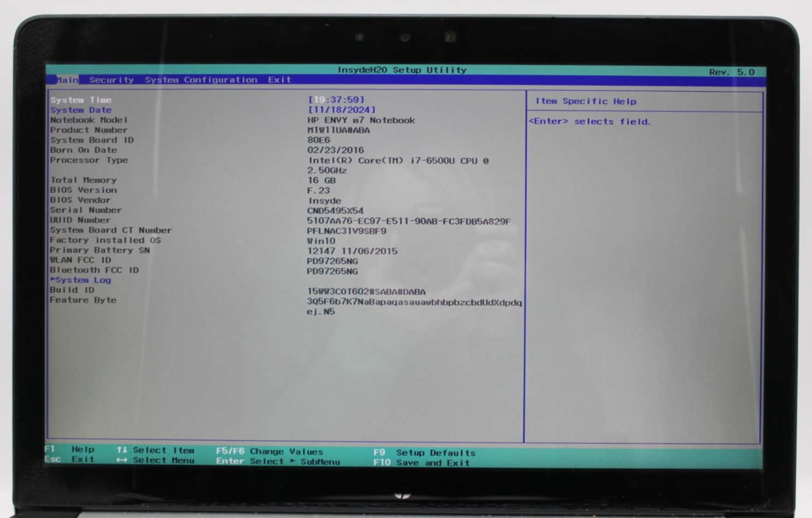Click Factory installed OS label
Screen dimensions: 812x518
pyautogui.click(x=105, y=240)
